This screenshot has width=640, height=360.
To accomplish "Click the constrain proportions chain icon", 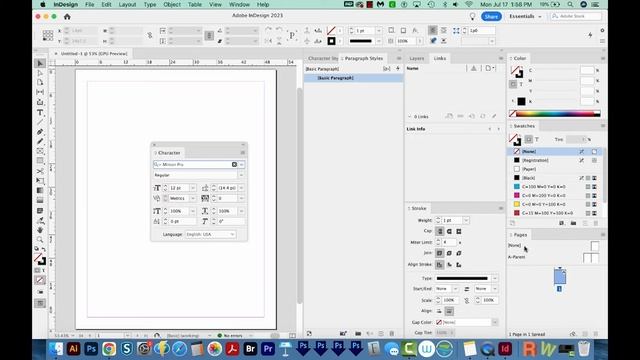I will coord(150,36).
